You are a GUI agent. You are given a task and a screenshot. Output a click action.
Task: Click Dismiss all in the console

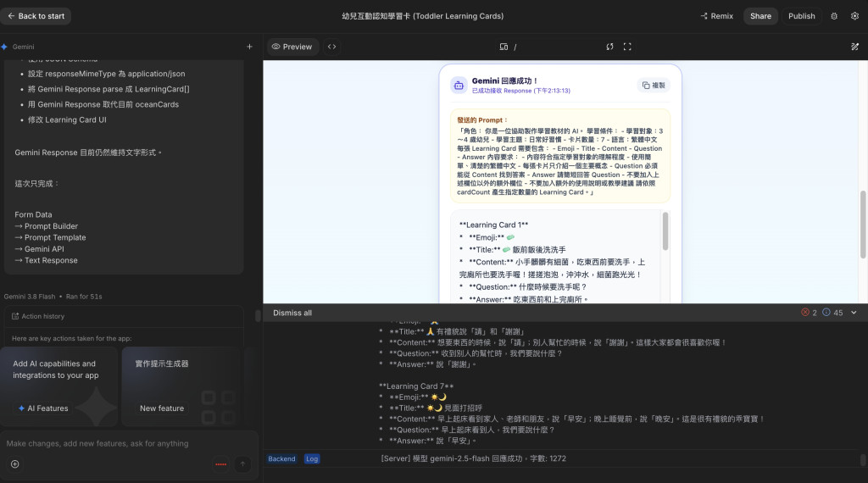292,314
